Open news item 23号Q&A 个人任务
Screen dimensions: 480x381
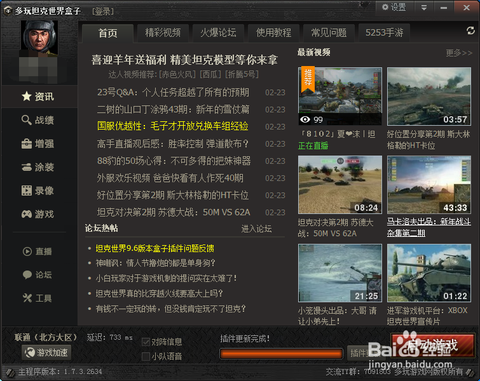173,92
